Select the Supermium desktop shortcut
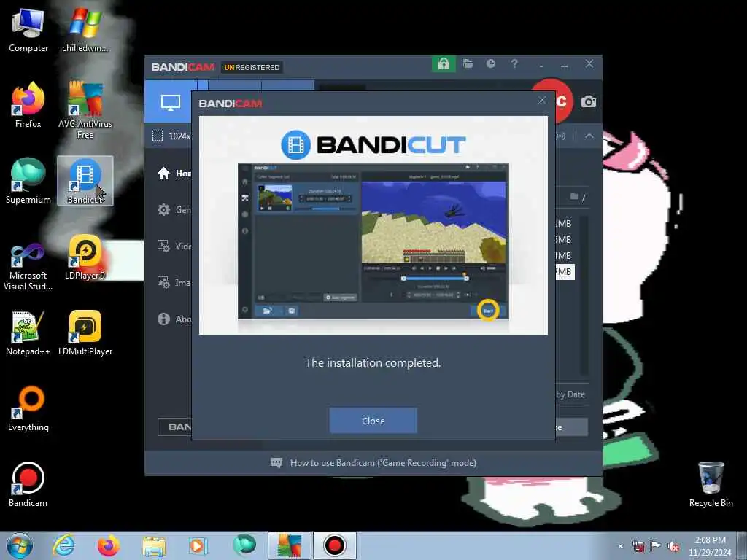This screenshot has height=560, width=747. (x=28, y=181)
